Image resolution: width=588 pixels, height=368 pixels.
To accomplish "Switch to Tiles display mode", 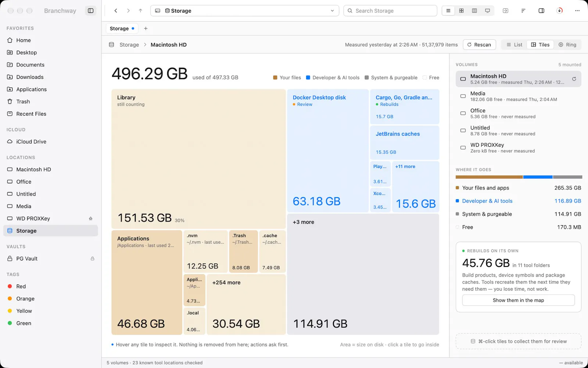I will click(x=540, y=45).
